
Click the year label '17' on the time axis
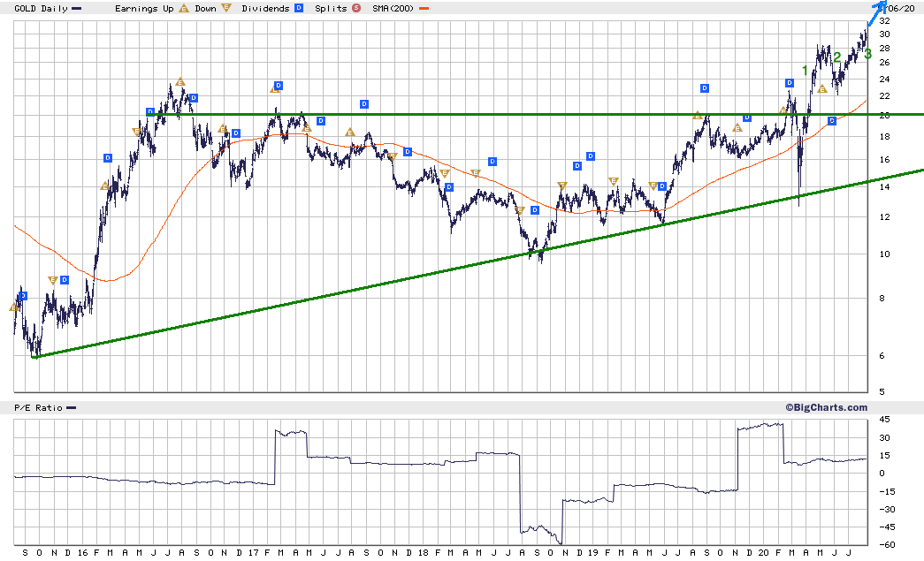[254, 553]
